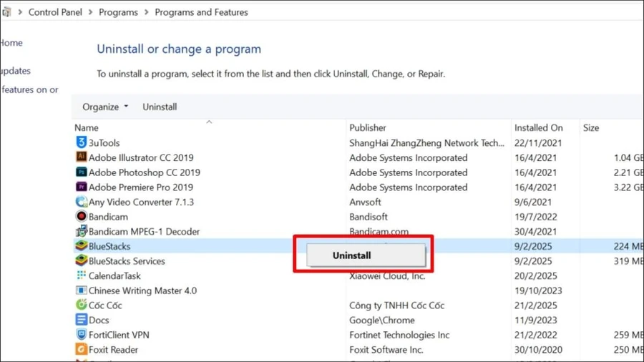Expand the chevron before Control Panel breadcrumb

coord(20,12)
